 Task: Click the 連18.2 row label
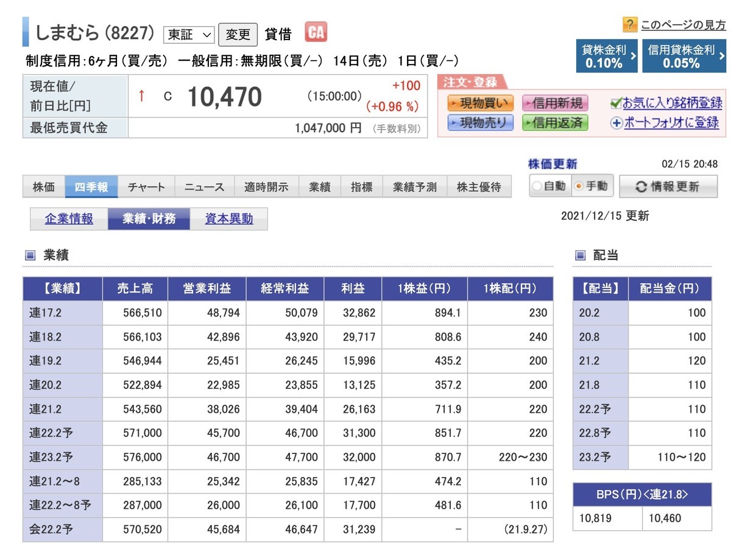(x=62, y=337)
